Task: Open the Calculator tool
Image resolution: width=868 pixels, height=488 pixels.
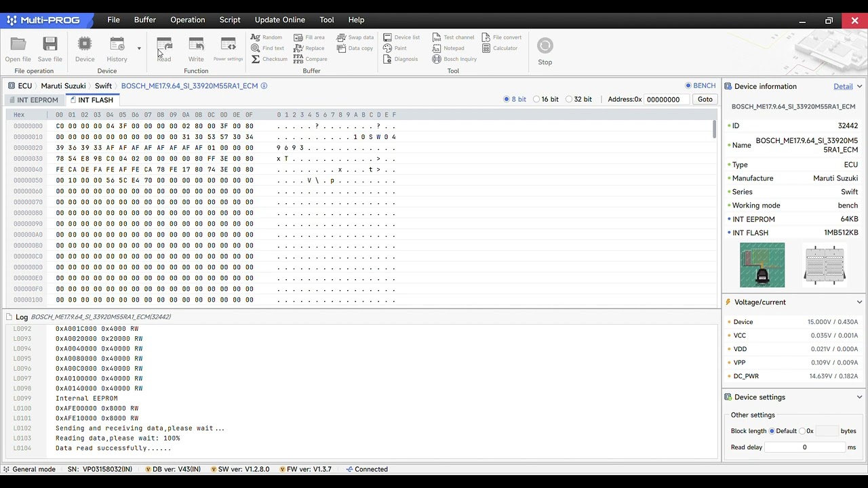Action: 500,48
